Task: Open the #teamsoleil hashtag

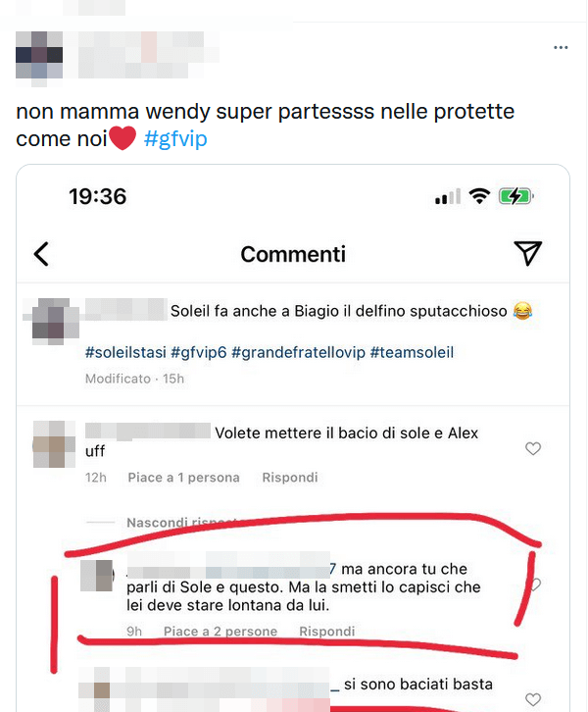Action: click(x=412, y=352)
